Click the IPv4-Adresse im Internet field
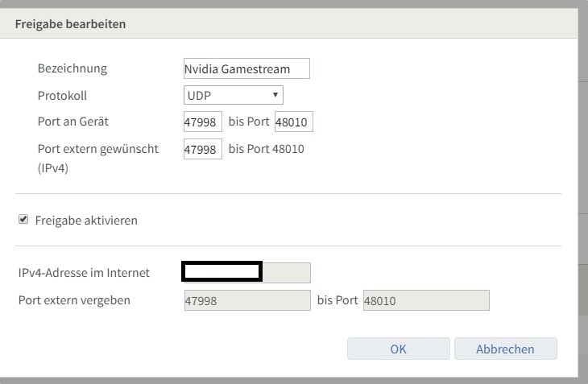 point(246,272)
